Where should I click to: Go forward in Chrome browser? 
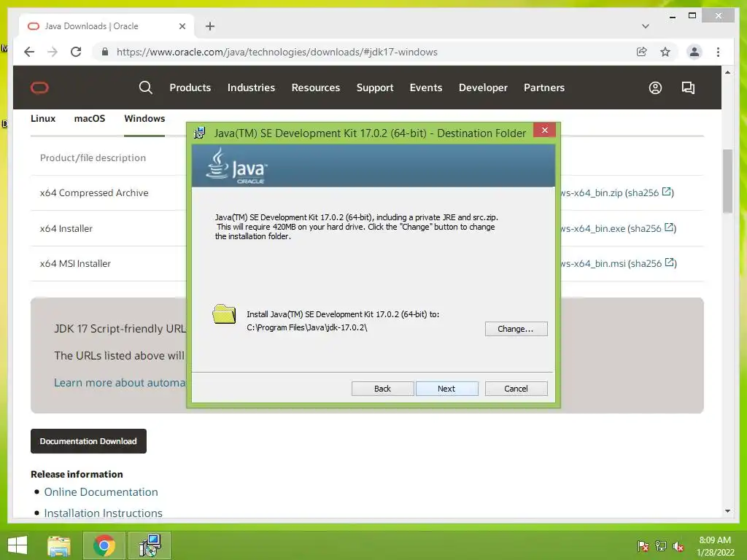[x=53, y=52]
